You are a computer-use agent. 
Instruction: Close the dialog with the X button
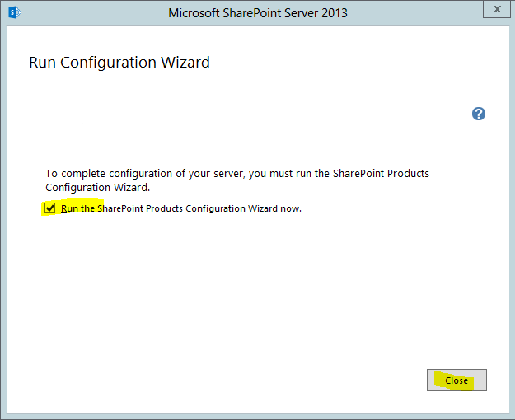tap(497, 9)
